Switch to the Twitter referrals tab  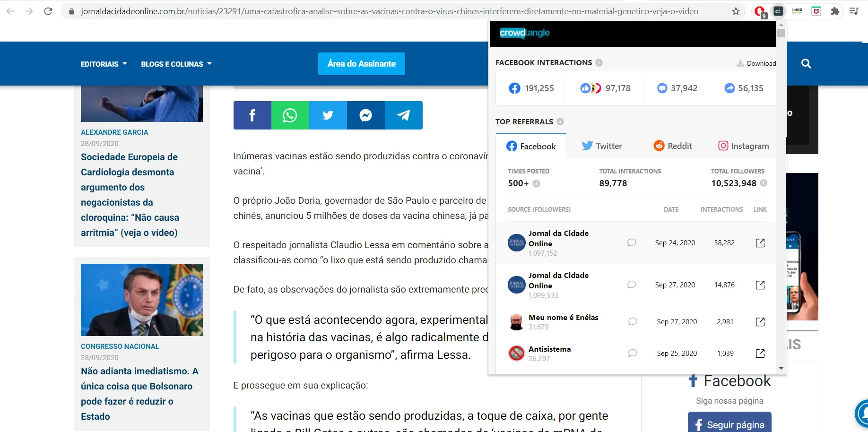click(602, 146)
